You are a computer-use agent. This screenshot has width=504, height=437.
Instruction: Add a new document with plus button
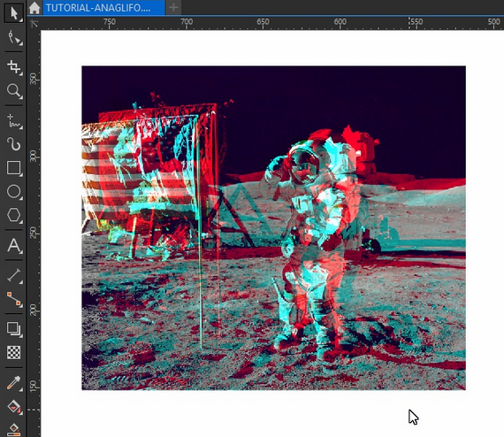pyautogui.click(x=173, y=7)
